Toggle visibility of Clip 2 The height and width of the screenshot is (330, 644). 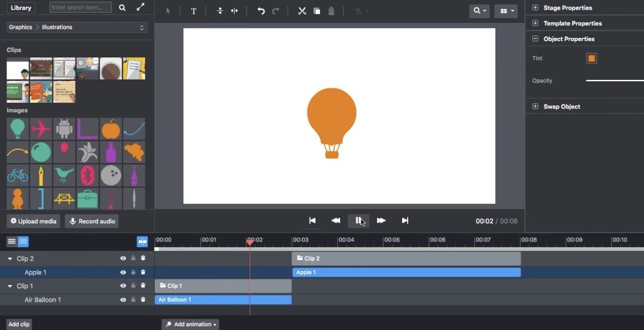click(123, 258)
